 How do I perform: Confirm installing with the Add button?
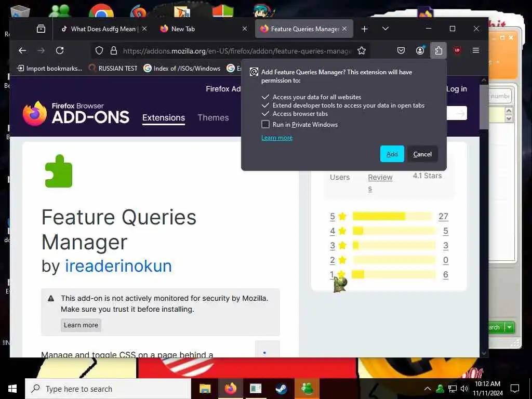pyautogui.click(x=392, y=154)
